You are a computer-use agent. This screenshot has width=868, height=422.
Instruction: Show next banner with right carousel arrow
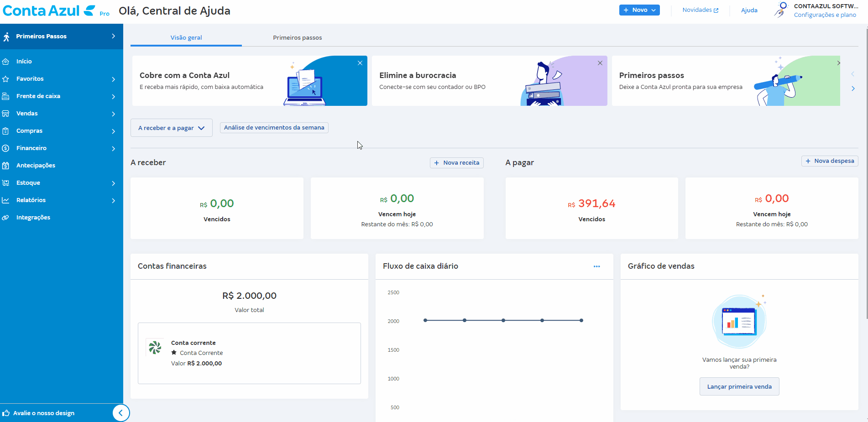tap(853, 89)
